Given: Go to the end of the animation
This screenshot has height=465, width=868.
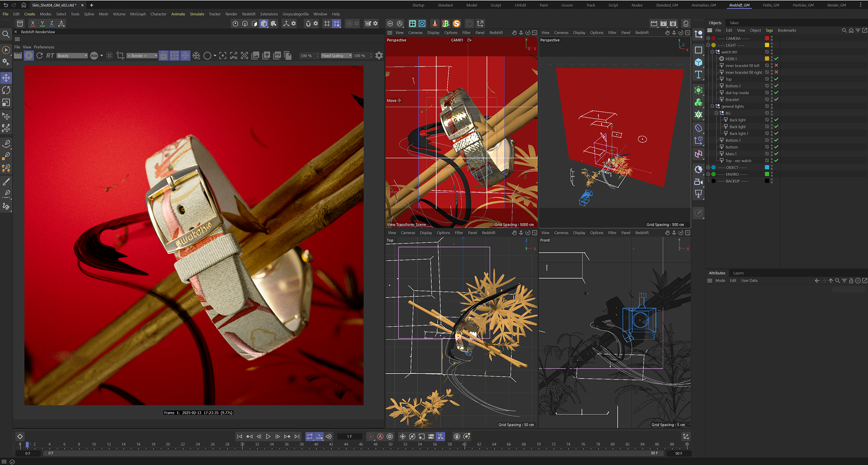Looking at the screenshot, I should coord(297,437).
